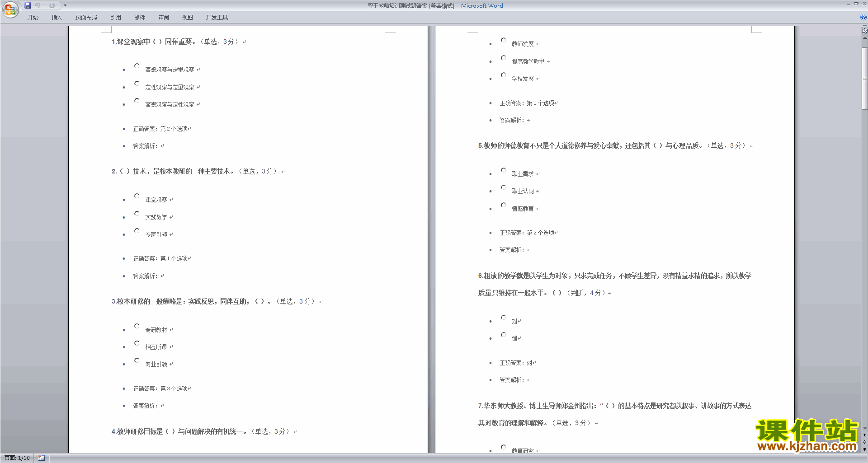Select radio option 对 for question 6
Screen dimensions: 868x463
click(503, 318)
